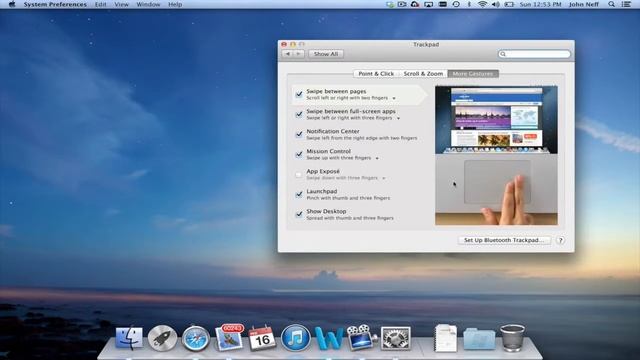Open the View menu
This screenshot has height=360, width=640.
[x=121, y=4]
